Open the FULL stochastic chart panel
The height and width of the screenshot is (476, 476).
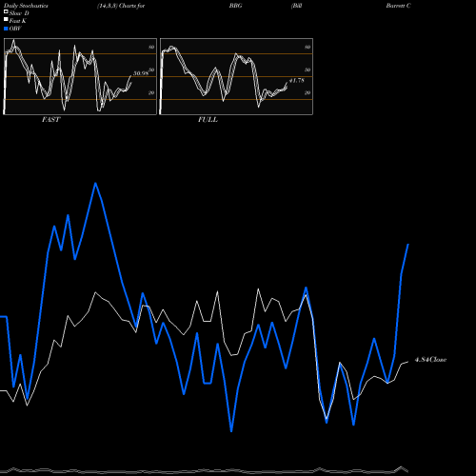click(x=236, y=76)
